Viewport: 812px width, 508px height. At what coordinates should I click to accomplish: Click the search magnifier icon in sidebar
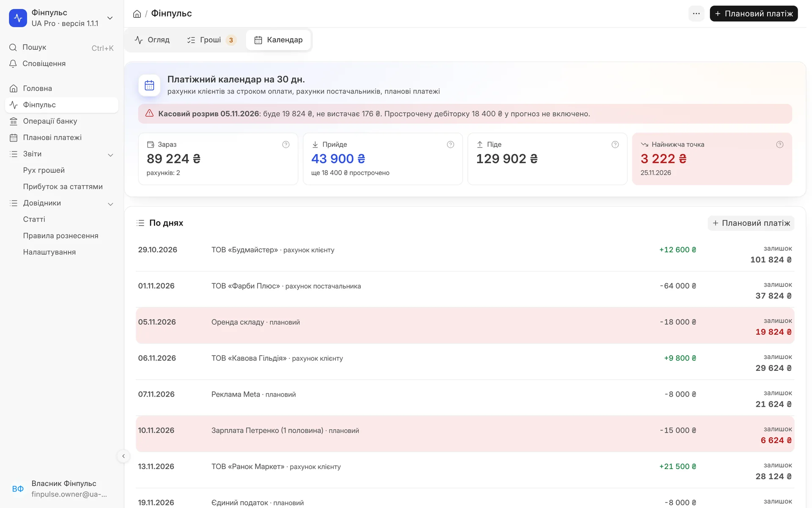[x=13, y=47]
